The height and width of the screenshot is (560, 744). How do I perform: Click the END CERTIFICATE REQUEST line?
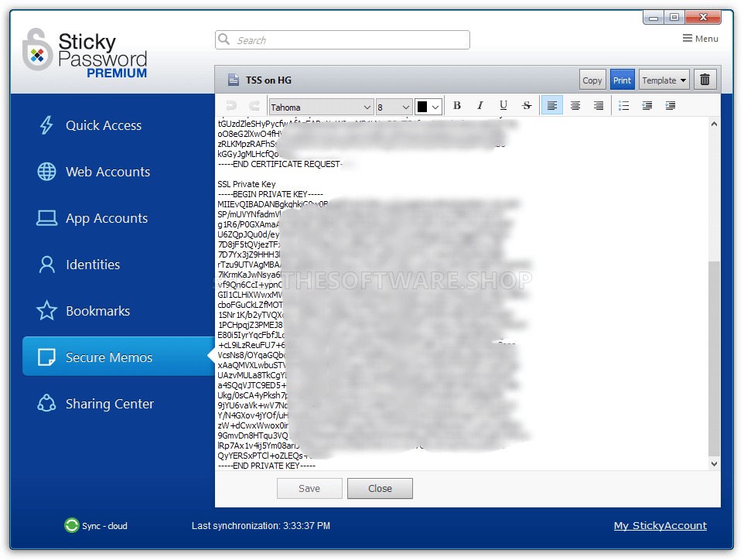click(x=280, y=164)
